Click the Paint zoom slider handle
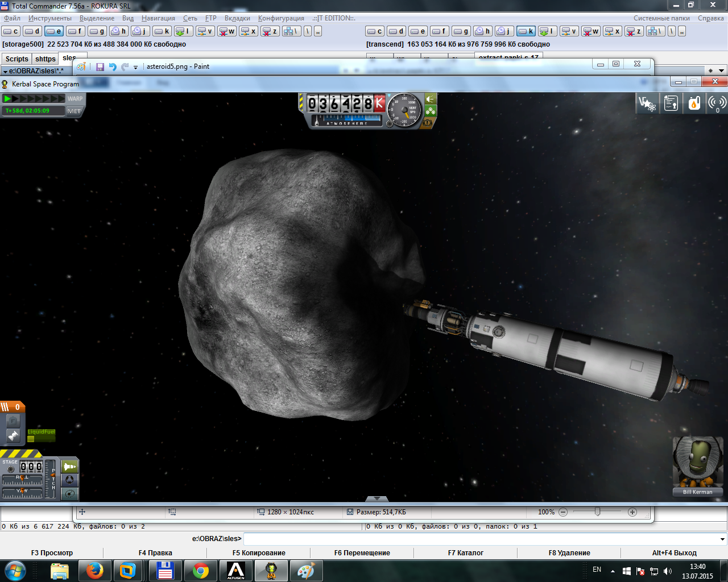 pyautogui.click(x=597, y=512)
